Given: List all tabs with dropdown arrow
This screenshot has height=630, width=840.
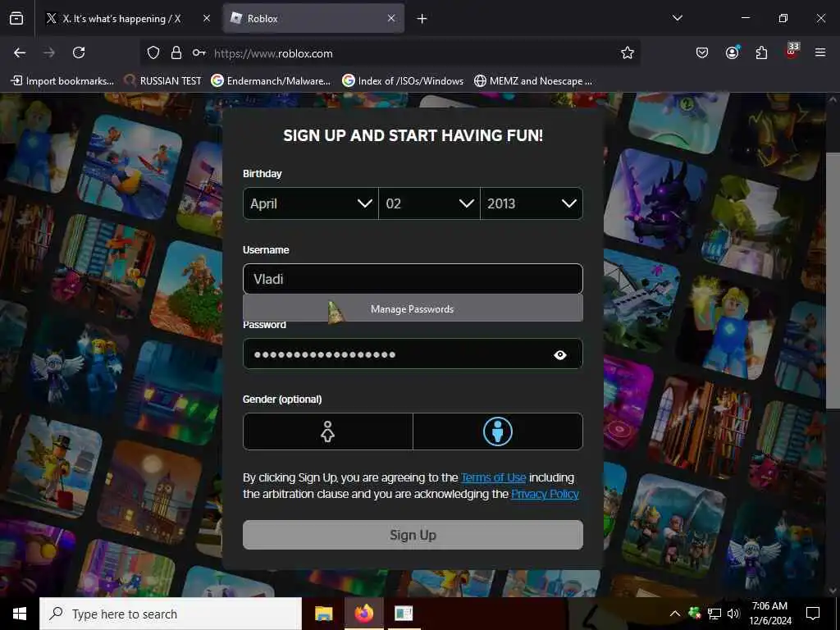Looking at the screenshot, I should pos(677,18).
